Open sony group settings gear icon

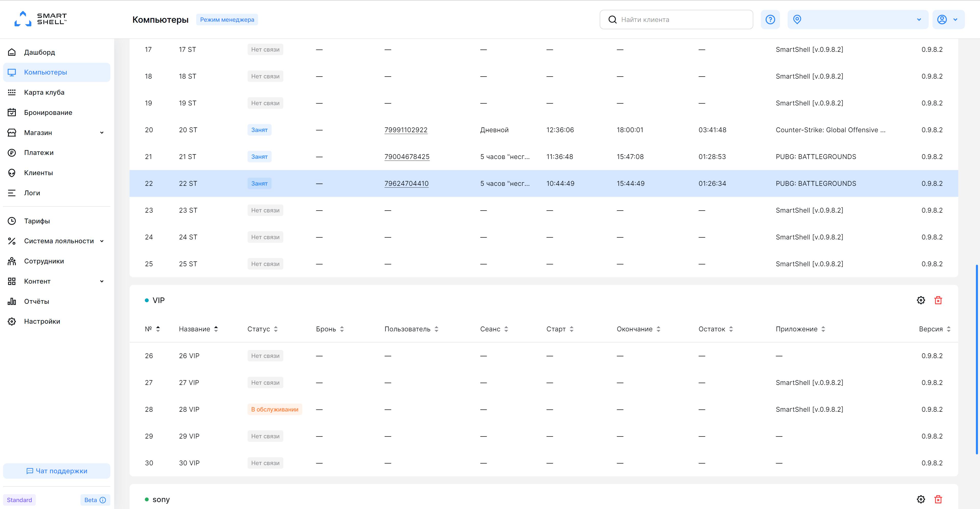point(921,499)
